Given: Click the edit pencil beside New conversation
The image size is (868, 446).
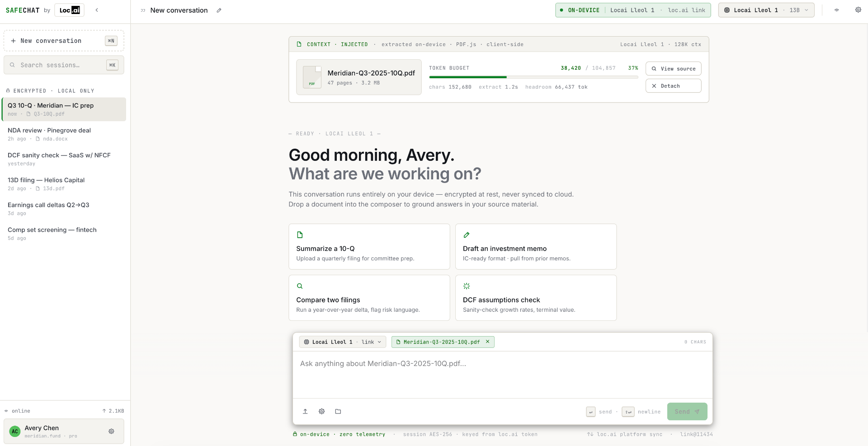Looking at the screenshot, I should [x=219, y=10].
